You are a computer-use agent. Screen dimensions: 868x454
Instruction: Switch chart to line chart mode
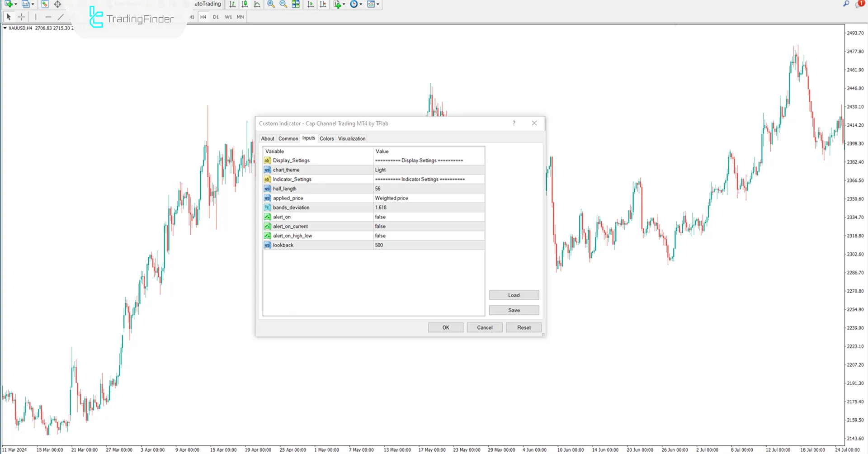[x=257, y=5]
